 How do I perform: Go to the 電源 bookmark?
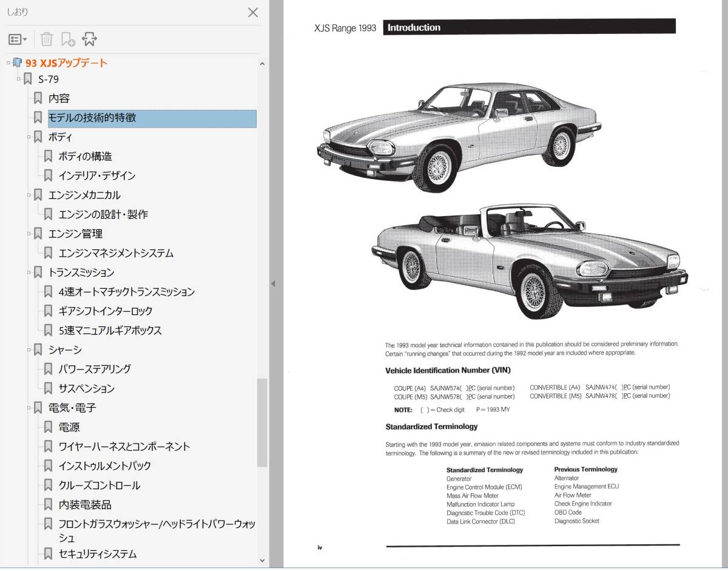tap(69, 427)
